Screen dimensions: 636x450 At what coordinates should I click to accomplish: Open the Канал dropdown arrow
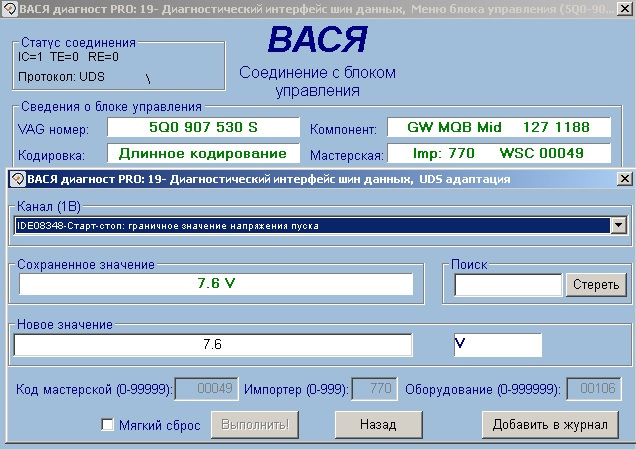click(x=618, y=225)
